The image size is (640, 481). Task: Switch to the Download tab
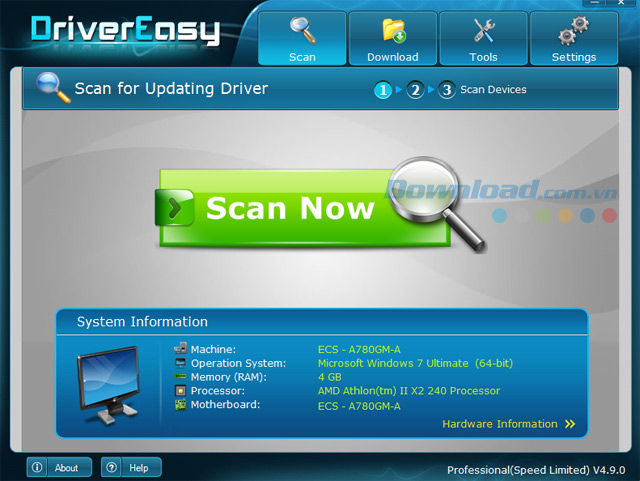pyautogui.click(x=393, y=38)
